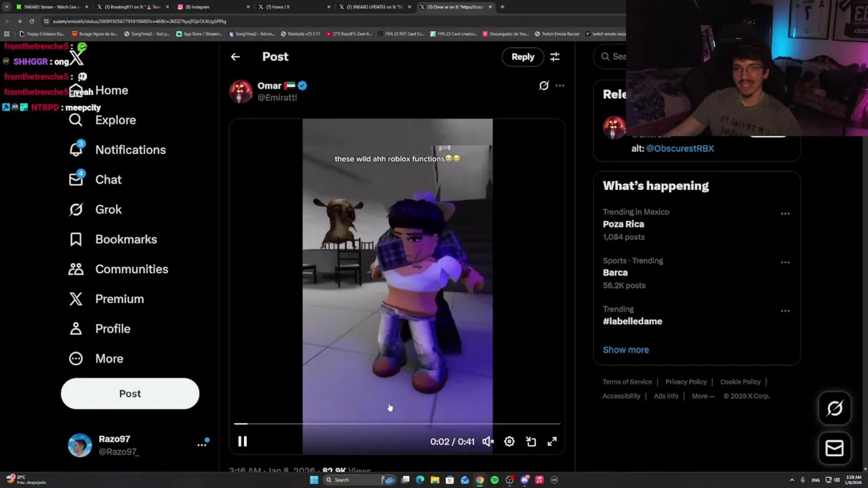Open options for Barca trend

pos(785,262)
